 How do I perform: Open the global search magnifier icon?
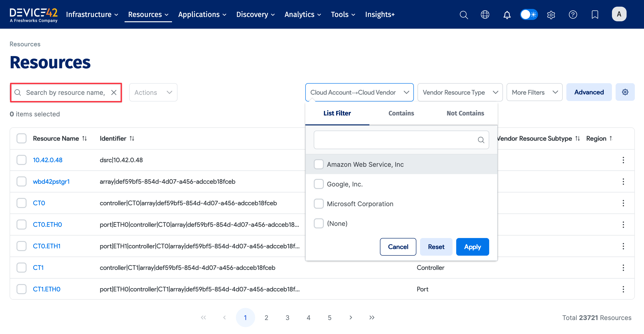(x=464, y=14)
